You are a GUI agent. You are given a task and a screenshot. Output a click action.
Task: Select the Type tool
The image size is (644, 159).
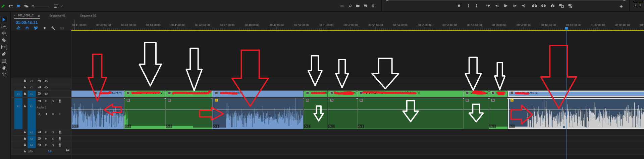[4, 75]
